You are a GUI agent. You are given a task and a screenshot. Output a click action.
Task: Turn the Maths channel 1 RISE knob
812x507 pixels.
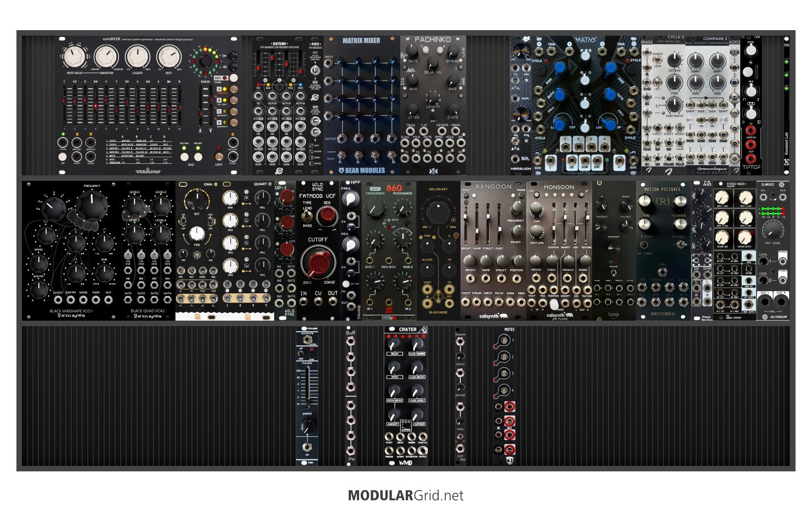click(x=560, y=67)
